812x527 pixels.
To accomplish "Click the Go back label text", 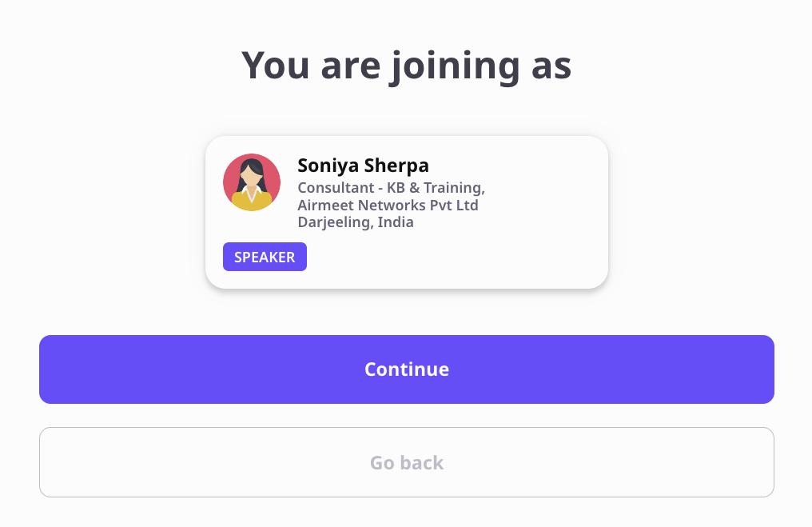I will point(407,462).
